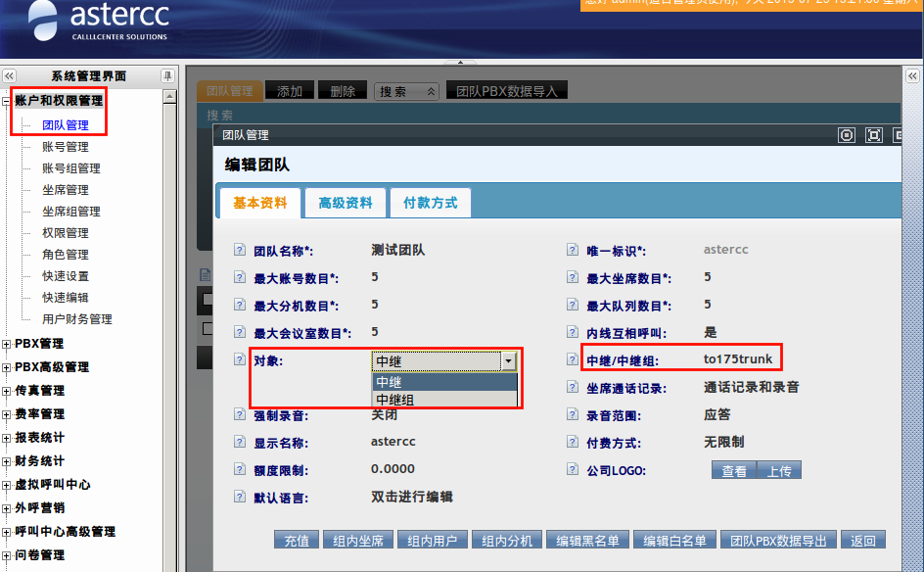Switch to the 高级资料 tab
The height and width of the screenshot is (572, 924).
tap(346, 203)
